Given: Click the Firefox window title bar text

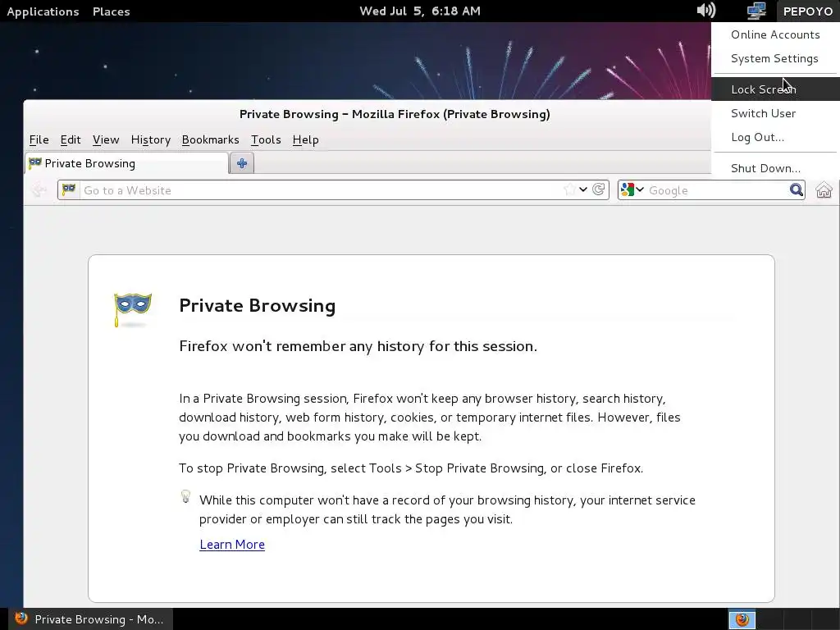Looking at the screenshot, I should tap(395, 114).
